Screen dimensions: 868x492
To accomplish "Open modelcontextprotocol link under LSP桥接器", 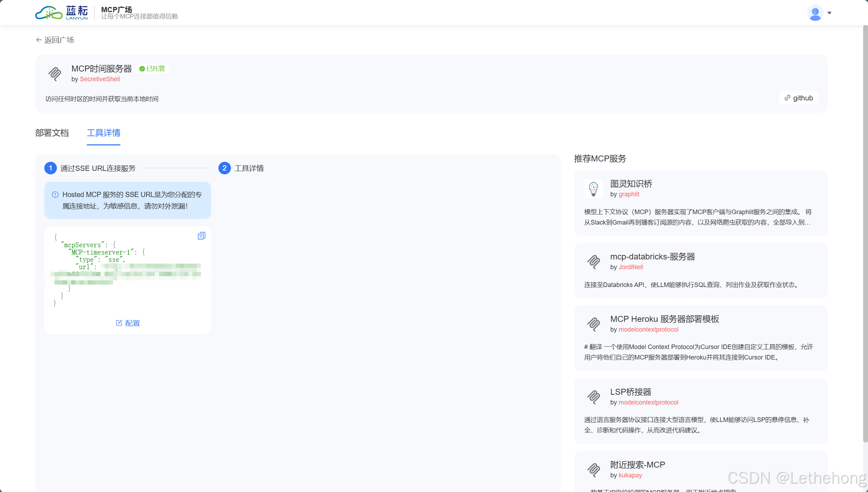I will point(648,402).
